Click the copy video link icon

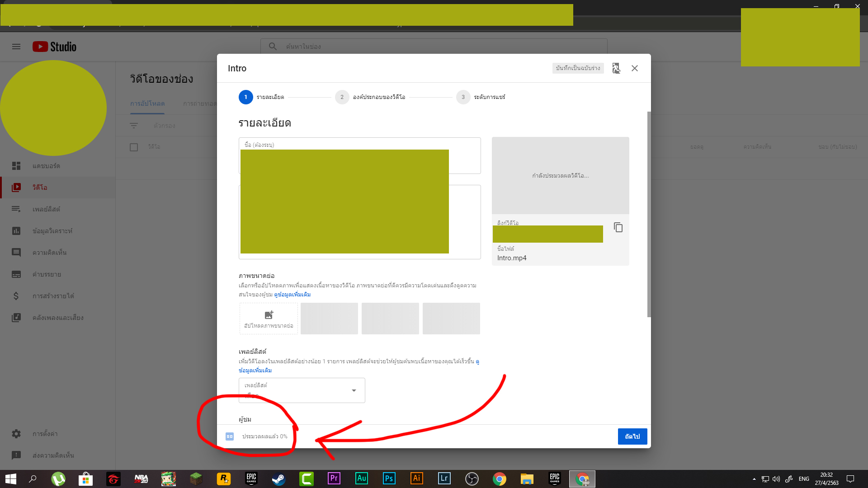(618, 227)
